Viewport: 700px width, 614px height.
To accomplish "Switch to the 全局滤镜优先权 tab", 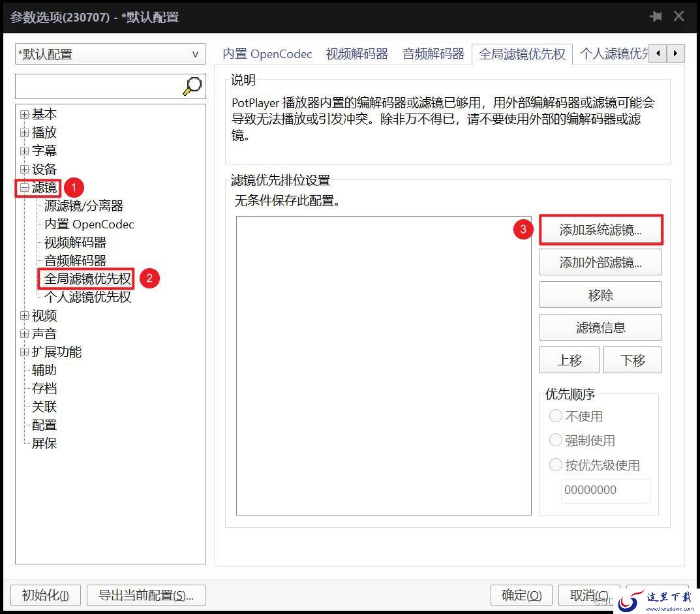I will [522, 54].
